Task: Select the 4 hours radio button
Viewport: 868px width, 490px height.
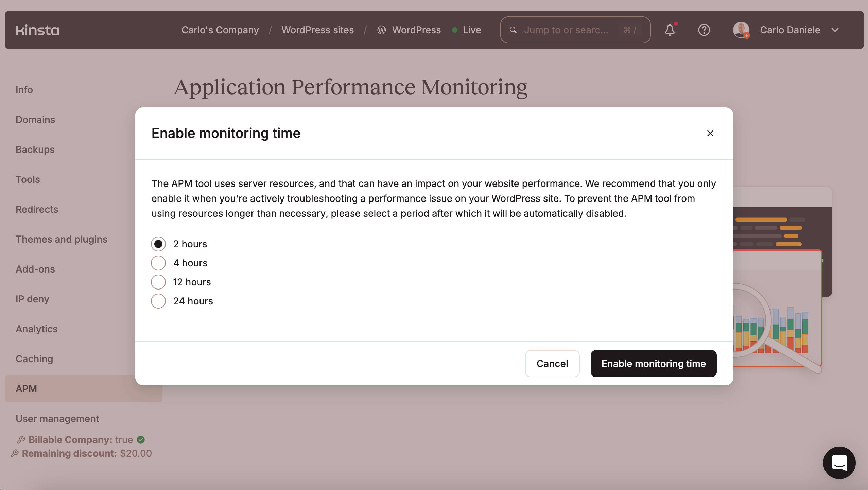Action: click(157, 262)
